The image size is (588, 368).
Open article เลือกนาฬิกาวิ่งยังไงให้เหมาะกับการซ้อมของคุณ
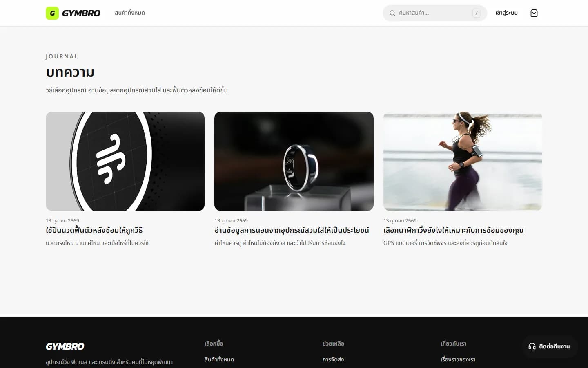coord(453,230)
